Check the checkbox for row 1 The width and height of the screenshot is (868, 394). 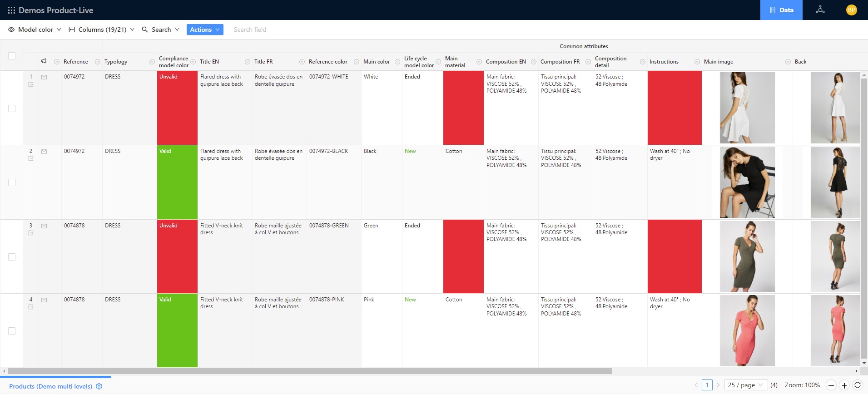[x=12, y=108]
